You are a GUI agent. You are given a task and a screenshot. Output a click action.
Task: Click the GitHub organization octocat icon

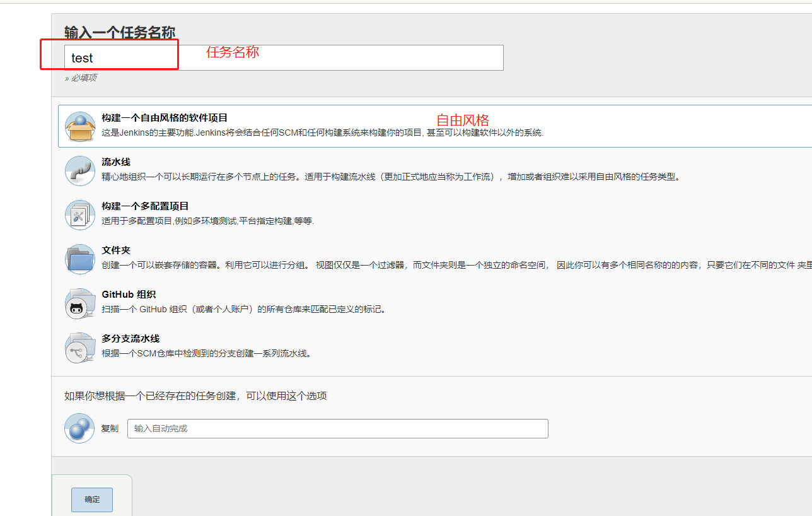[80, 303]
